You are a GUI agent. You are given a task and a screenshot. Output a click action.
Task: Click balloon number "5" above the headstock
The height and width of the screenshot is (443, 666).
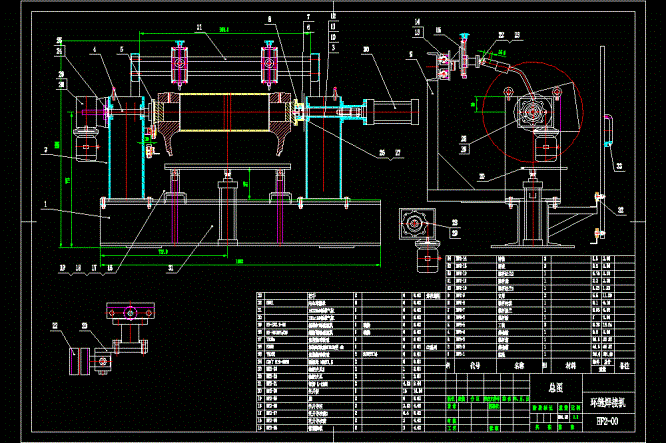[x=121, y=50]
